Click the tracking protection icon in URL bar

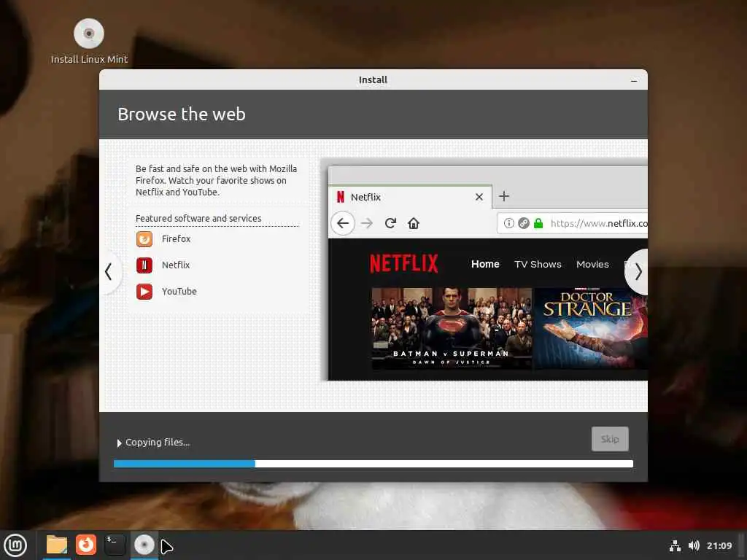click(x=524, y=223)
